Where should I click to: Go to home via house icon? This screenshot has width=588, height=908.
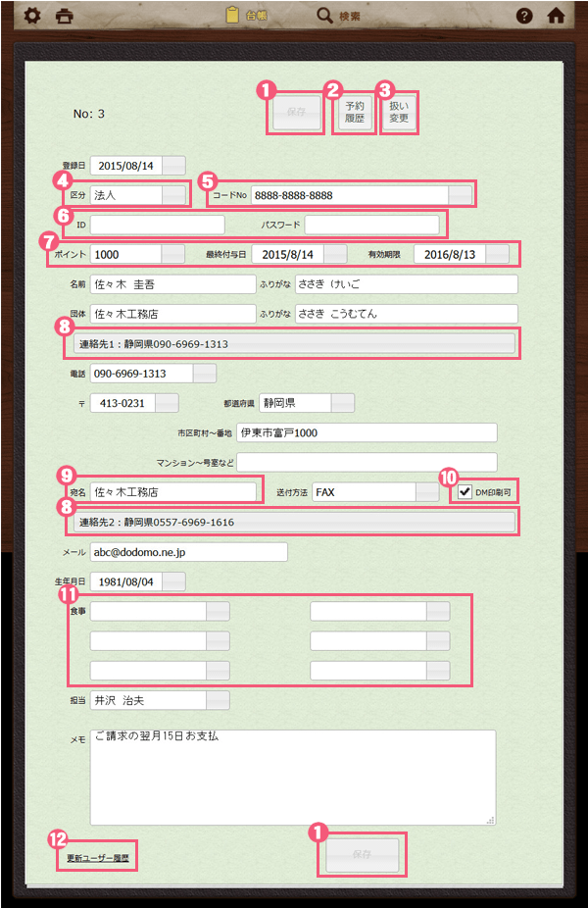tap(557, 16)
